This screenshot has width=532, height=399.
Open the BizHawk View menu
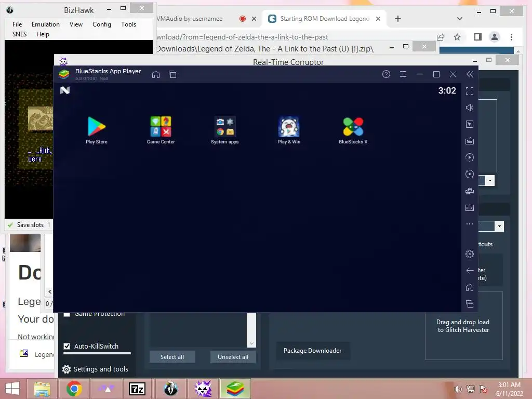point(76,24)
